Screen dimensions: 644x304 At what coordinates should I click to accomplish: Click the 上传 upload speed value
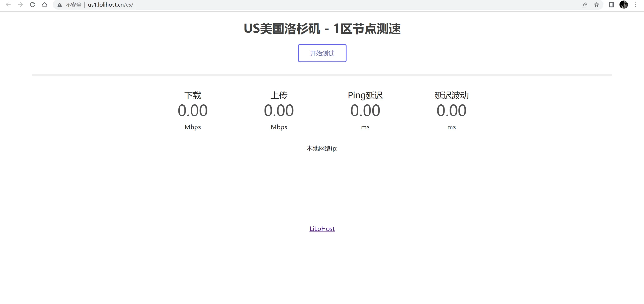279,111
